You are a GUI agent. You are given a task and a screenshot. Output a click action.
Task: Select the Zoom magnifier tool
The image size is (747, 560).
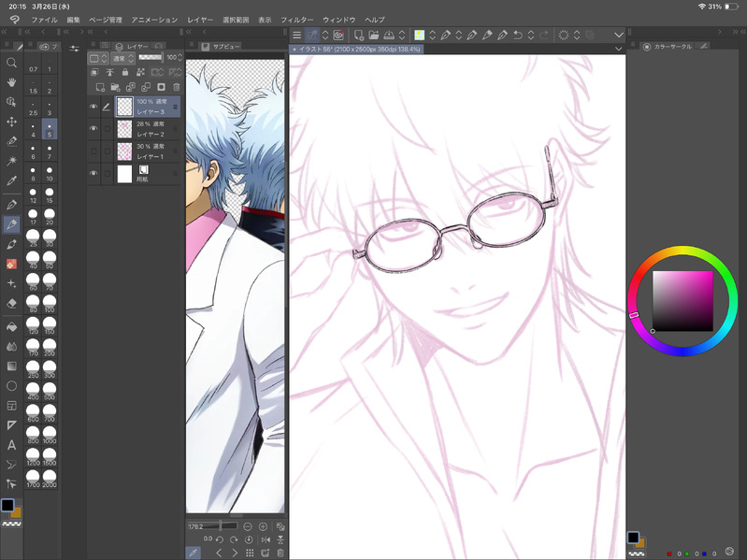[x=11, y=63]
